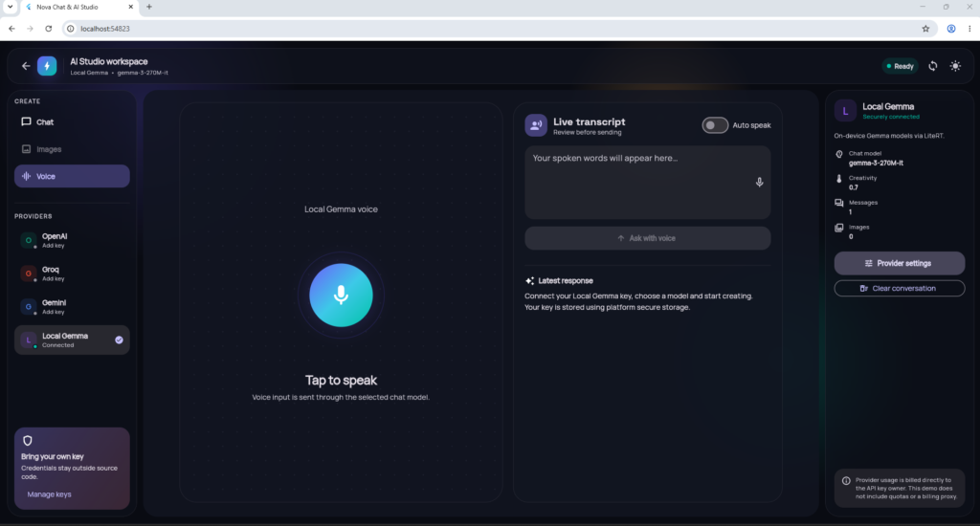Viewport: 980px width, 526px height.
Task: Select the Groq provider
Action: point(72,274)
